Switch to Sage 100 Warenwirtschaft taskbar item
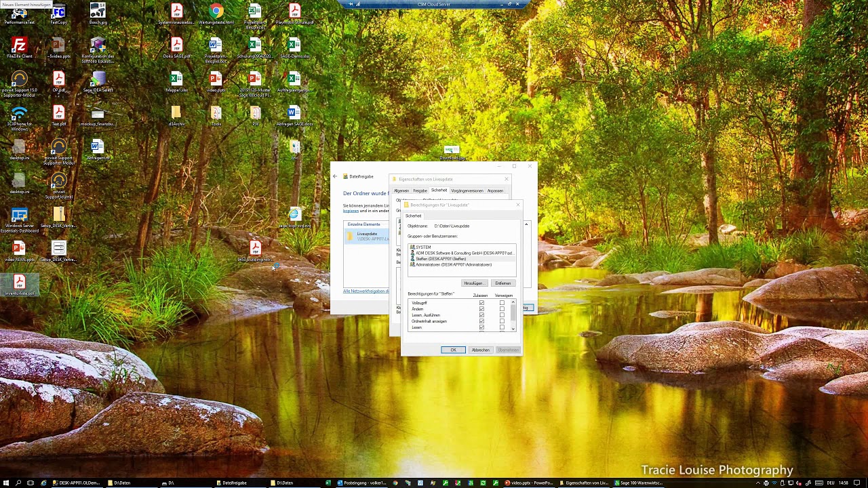The height and width of the screenshot is (488, 868). tap(638, 483)
